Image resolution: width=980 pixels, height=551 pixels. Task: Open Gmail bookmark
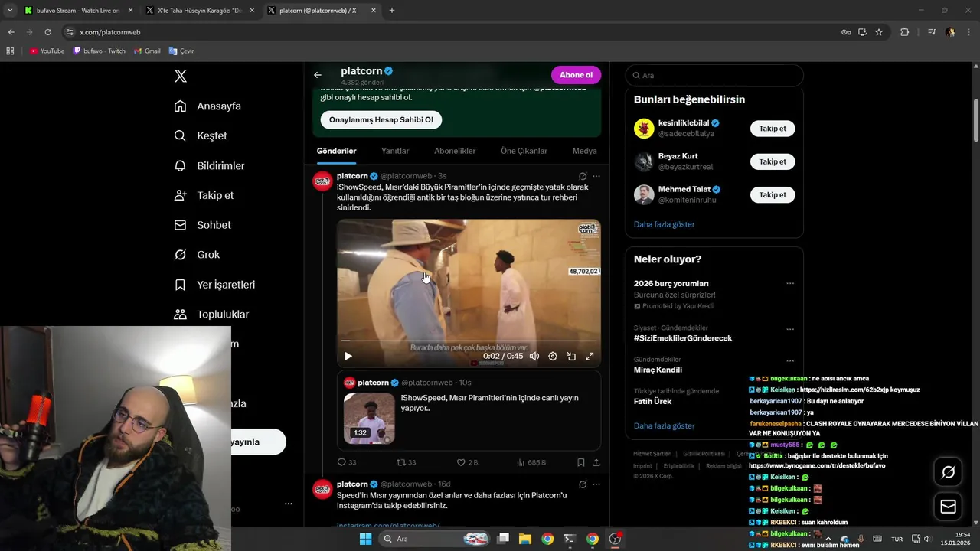147,51
